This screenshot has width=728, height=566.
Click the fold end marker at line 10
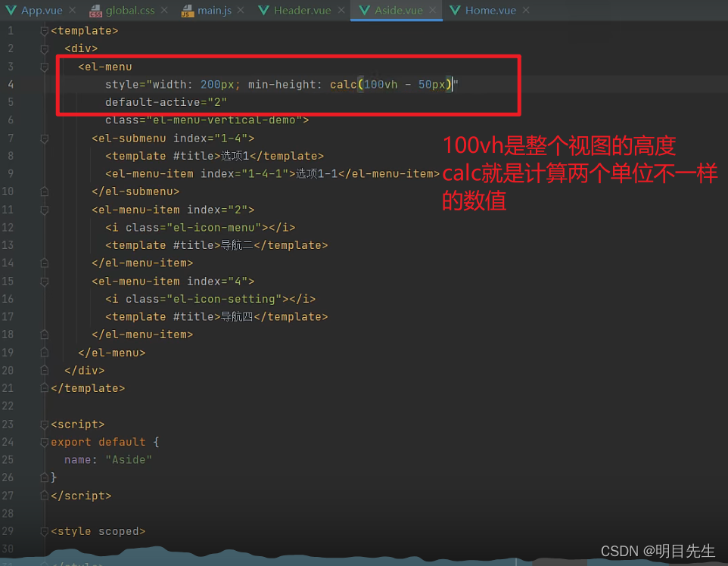tap(45, 191)
